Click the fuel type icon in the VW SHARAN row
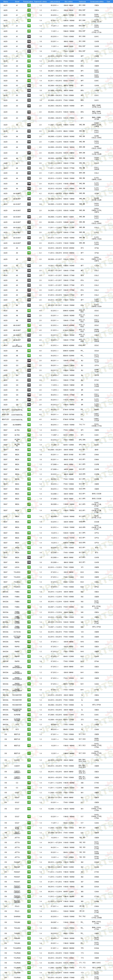Viewport: 113px width, 980px height. [x=29, y=917]
